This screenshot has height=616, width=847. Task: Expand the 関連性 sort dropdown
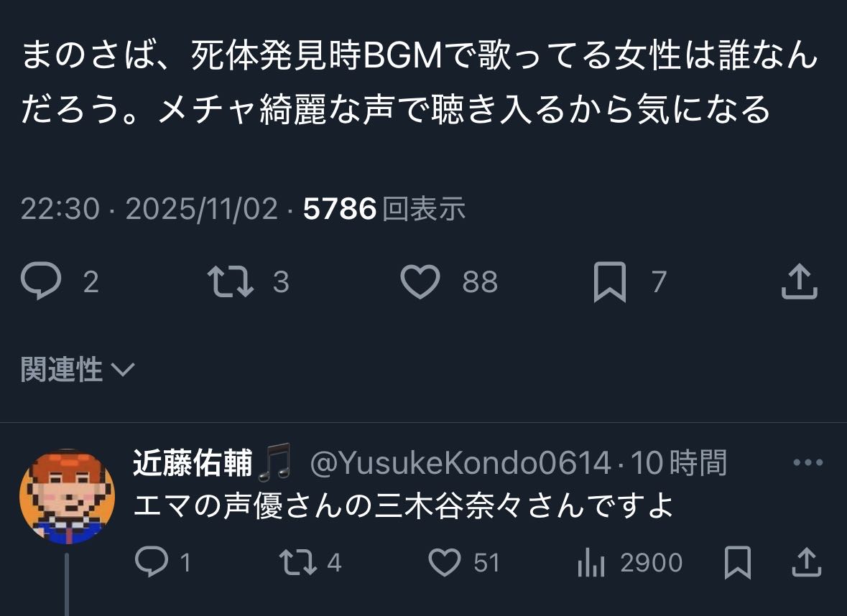point(78,369)
